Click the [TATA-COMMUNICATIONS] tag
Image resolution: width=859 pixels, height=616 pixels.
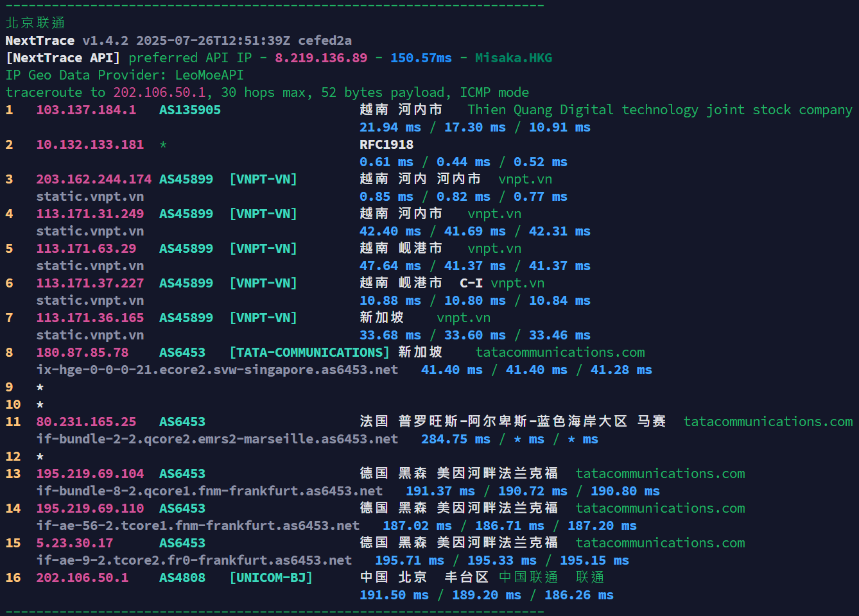(309, 352)
